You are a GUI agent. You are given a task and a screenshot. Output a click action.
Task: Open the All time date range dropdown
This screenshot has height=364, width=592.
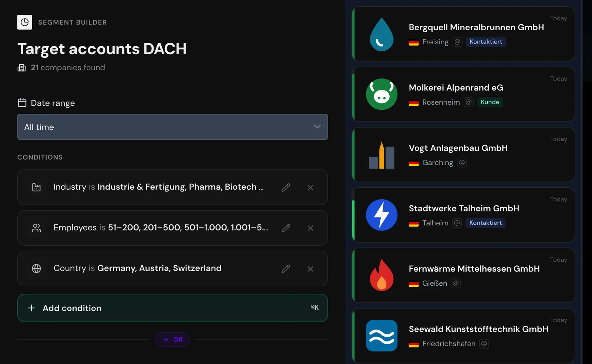click(172, 127)
